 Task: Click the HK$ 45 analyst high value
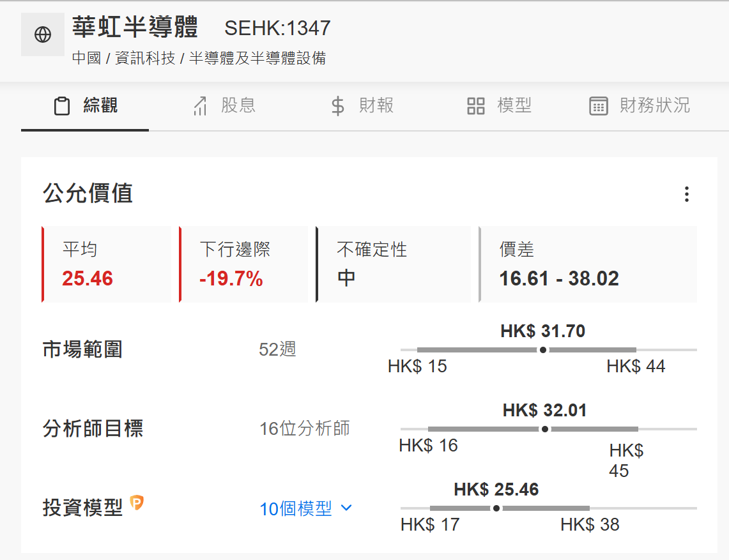click(626, 460)
